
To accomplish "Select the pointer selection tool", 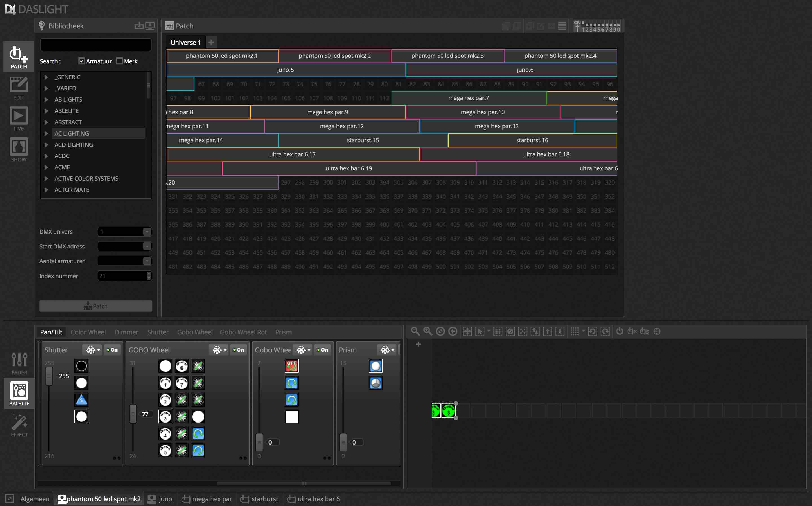I will pos(480,331).
